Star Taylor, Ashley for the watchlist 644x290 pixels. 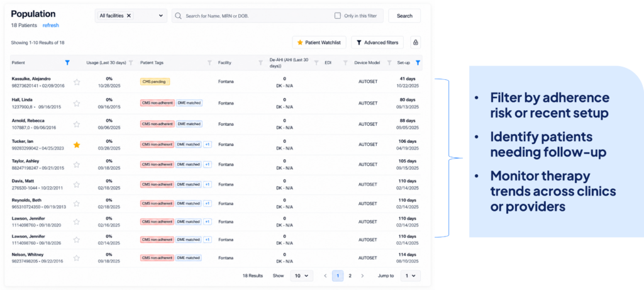[x=77, y=165]
